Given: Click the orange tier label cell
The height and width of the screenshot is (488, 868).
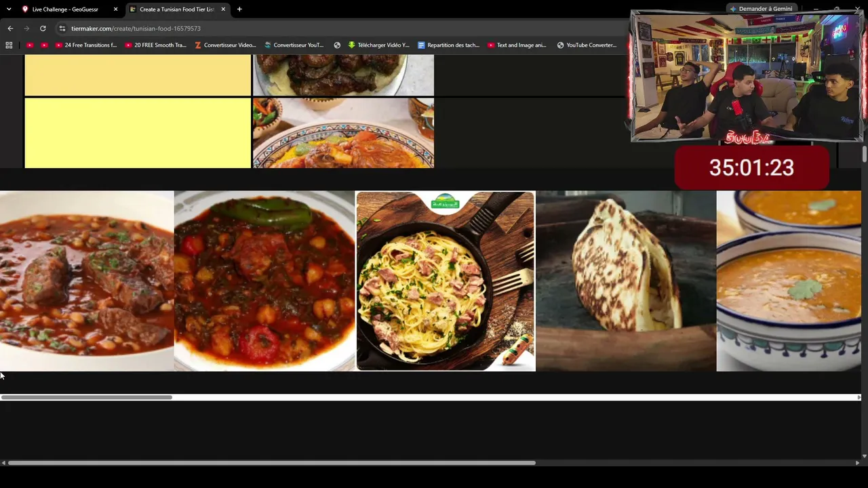Looking at the screenshot, I should point(138,75).
